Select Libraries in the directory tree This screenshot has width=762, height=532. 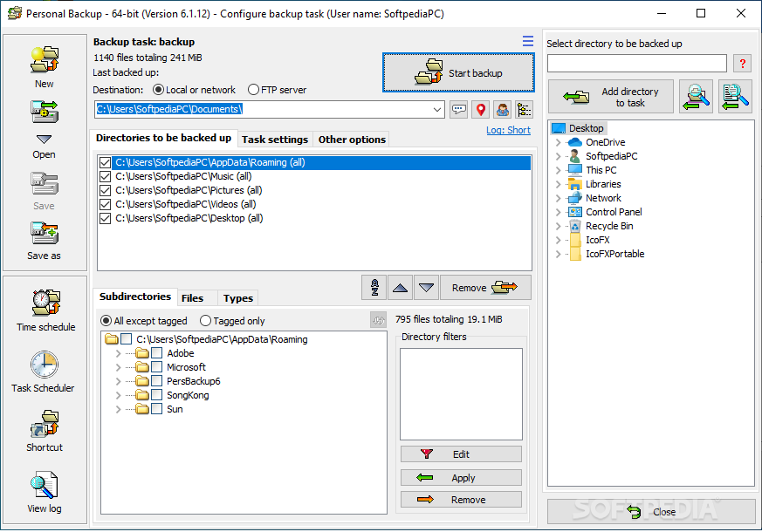(x=603, y=184)
